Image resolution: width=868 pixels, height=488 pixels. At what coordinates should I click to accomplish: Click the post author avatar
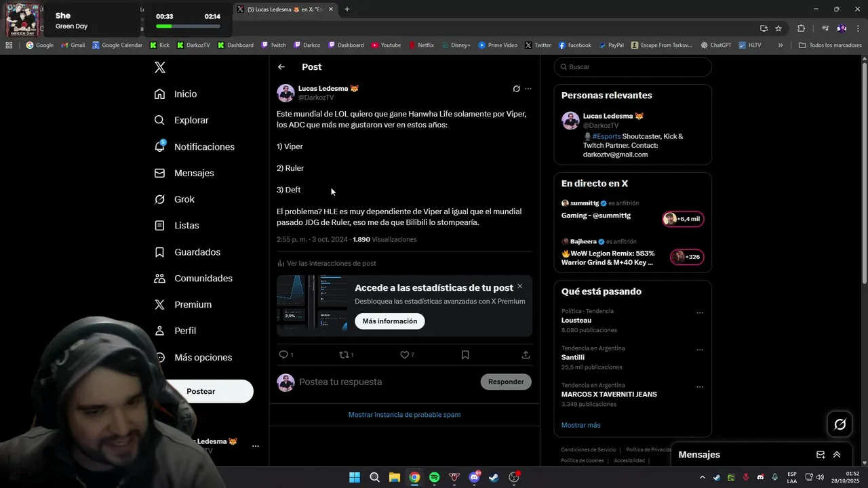coord(285,93)
